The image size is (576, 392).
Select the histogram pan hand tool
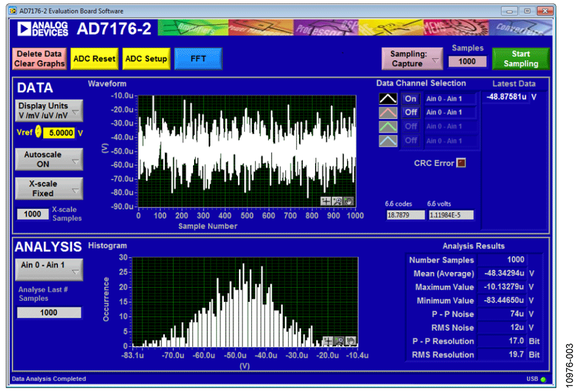point(351,341)
